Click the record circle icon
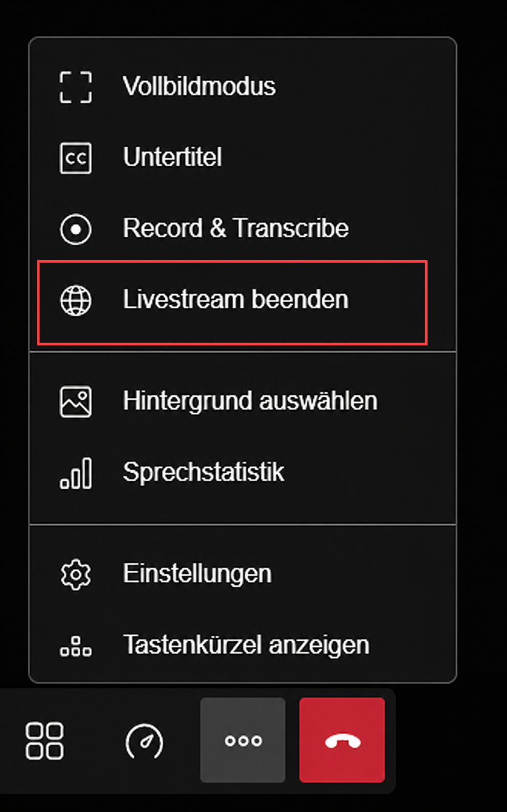 point(76,229)
